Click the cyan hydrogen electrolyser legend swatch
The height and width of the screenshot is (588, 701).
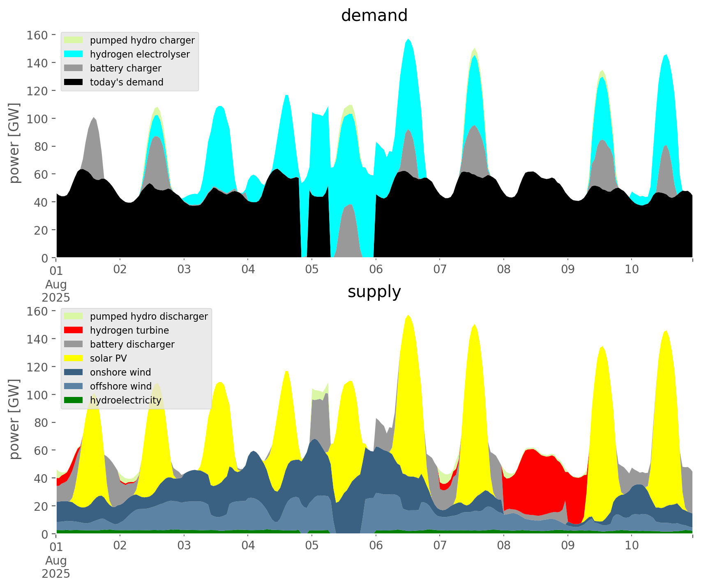74,54
